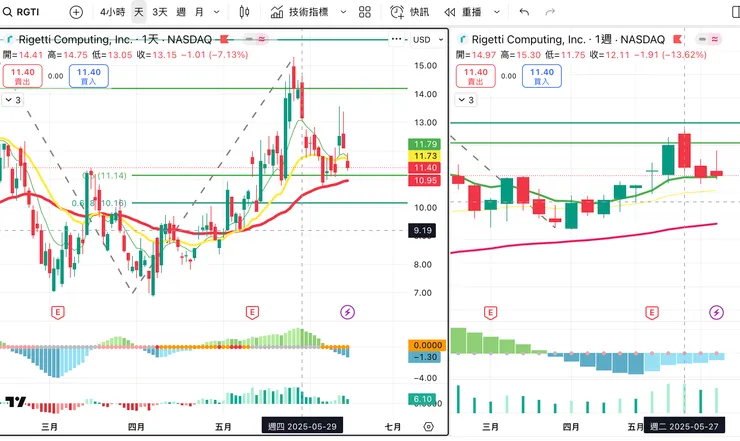The width and height of the screenshot is (740, 441).
Task: Open 技術指標 indicators menu
Action: pos(299,12)
